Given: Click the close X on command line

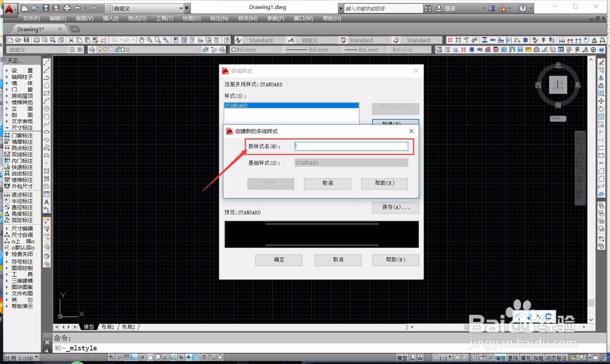Looking at the screenshot, I should point(47,342).
